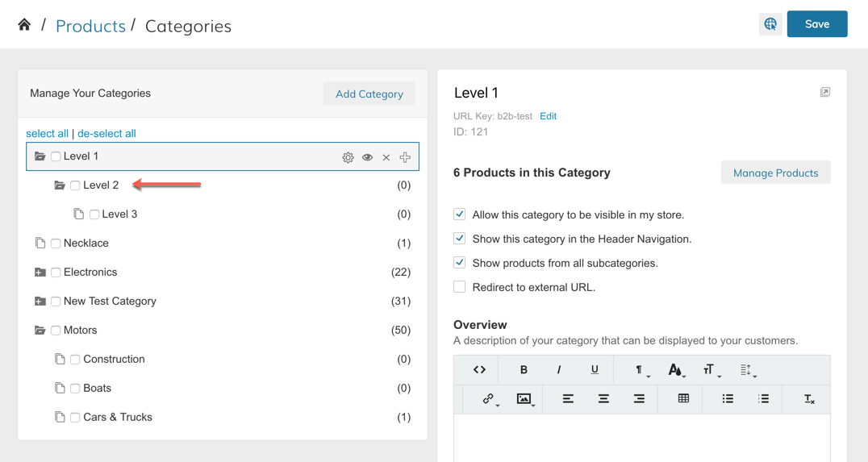868x462 pixels.
Task: Add subcategory using plus icon on Level 1
Action: [405, 157]
